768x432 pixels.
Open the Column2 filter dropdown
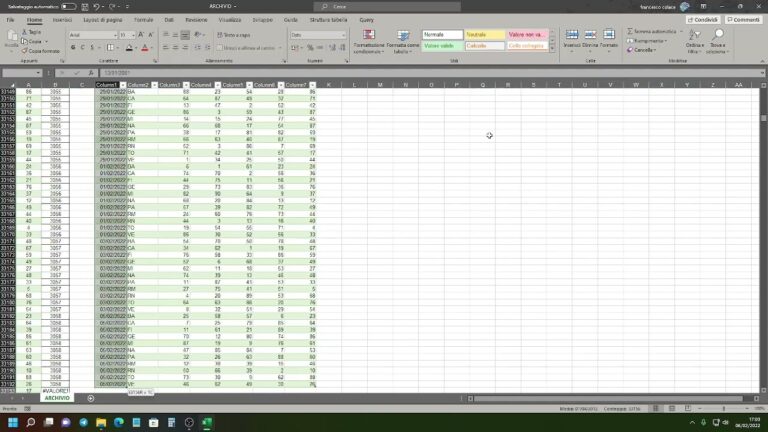coord(154,85)
